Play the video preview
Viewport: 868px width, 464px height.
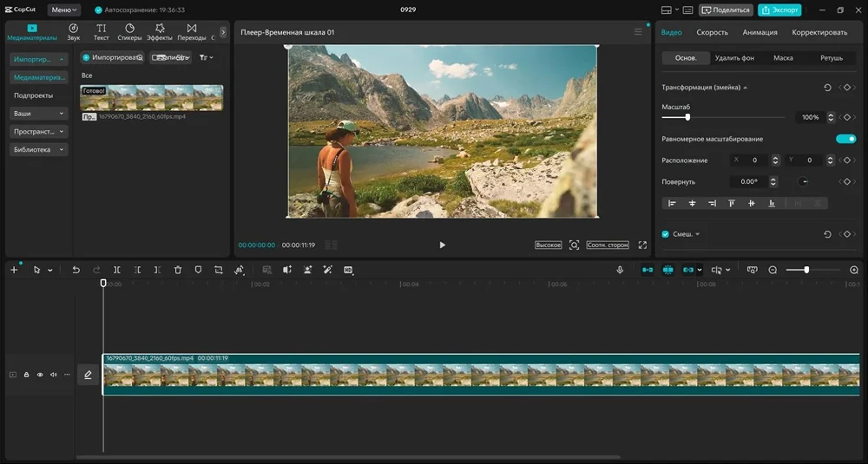click(442, 245)
